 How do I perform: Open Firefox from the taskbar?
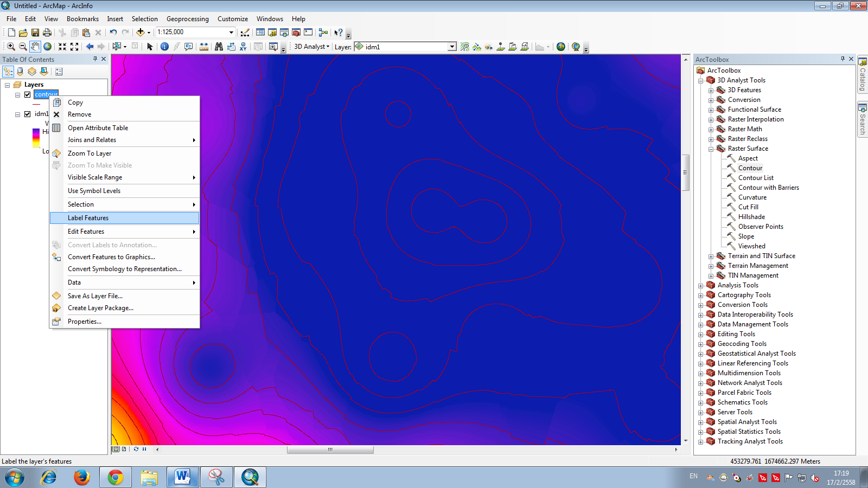(x=82, y=477)
